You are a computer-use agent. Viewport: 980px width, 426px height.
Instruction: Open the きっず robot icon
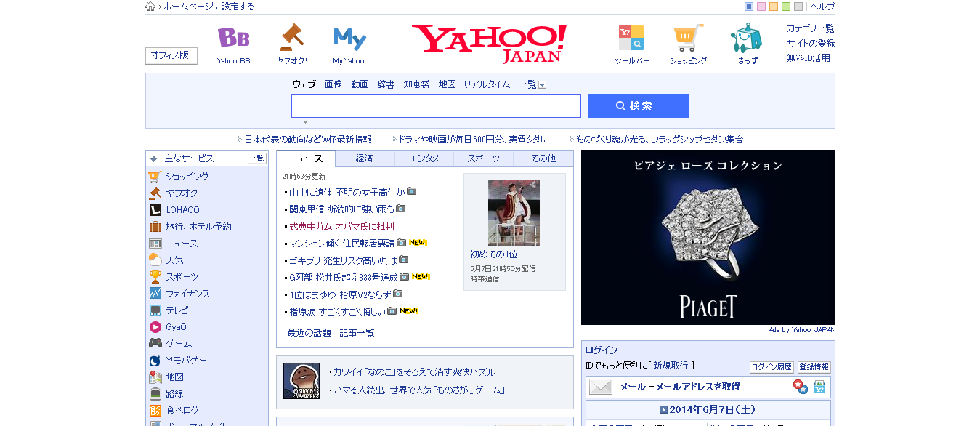pyautogui.click(x=747, y=38)
